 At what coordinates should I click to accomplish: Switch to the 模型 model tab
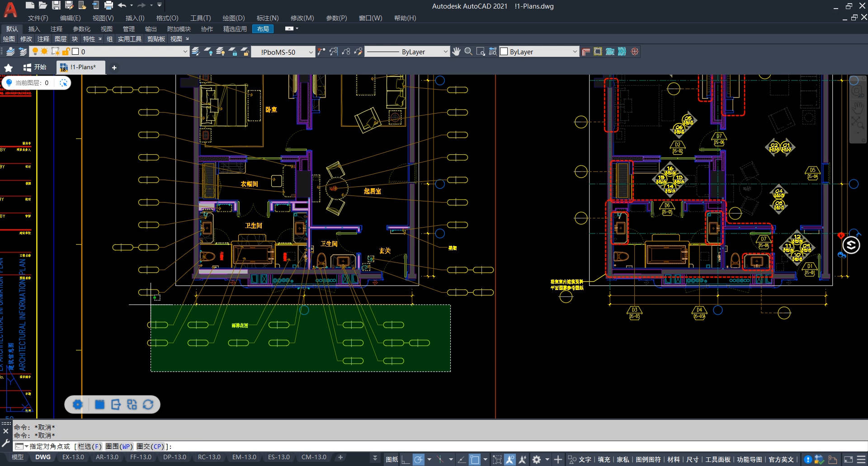click(18, 457)
